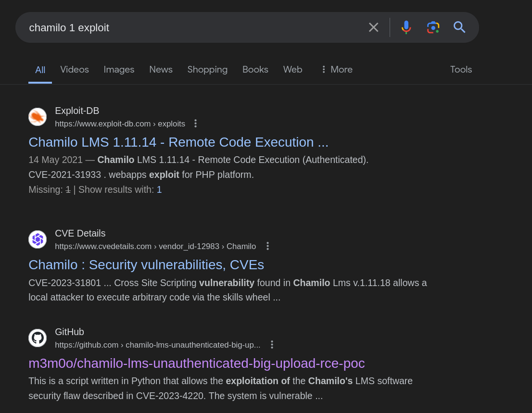
Task: Open options menu for GitHub result
Action: click(x=272, y=345)
